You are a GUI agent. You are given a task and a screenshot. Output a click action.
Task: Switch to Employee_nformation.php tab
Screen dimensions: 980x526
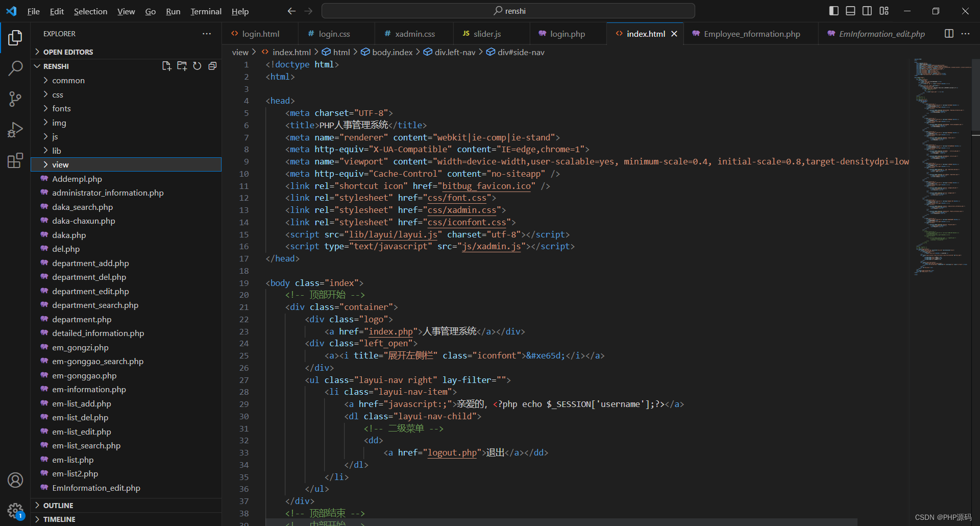pyautogui.click(x=751, y=34)
